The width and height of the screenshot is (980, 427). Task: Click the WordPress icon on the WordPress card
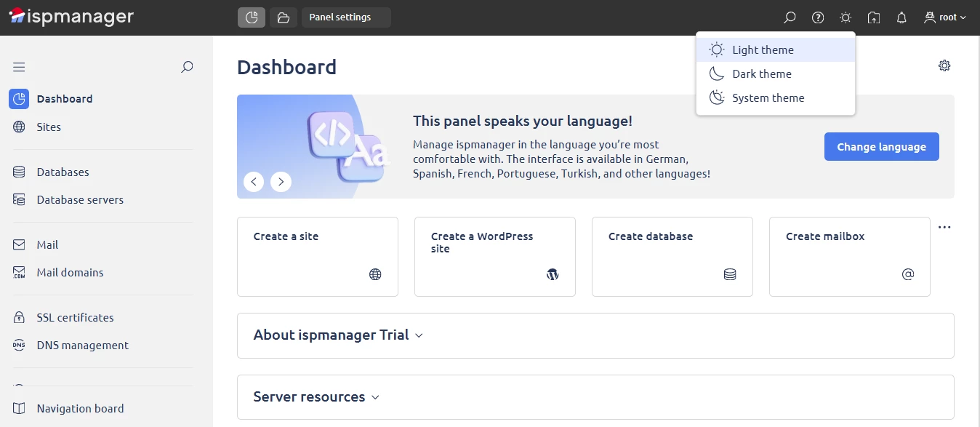click(x=553, y=274)
